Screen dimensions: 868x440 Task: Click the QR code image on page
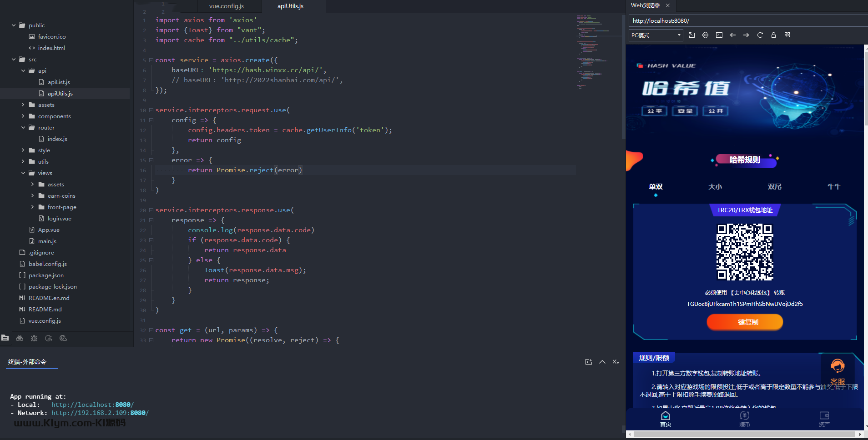[x=745, y=252]
